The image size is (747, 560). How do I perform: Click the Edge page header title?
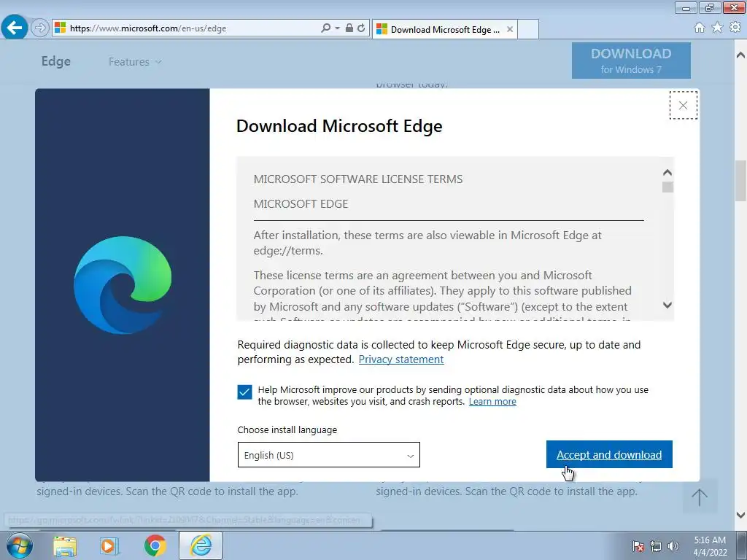[x=56, y=61]
